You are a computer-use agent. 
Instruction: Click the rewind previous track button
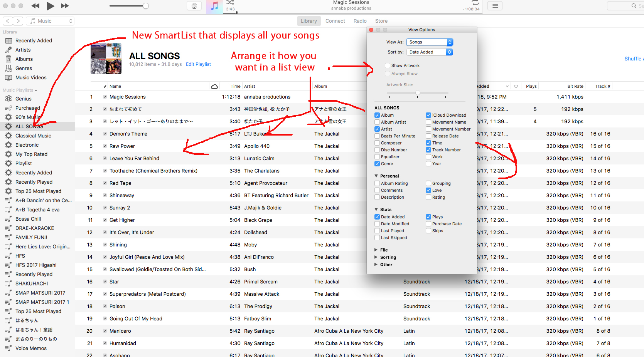click(35, 6)
